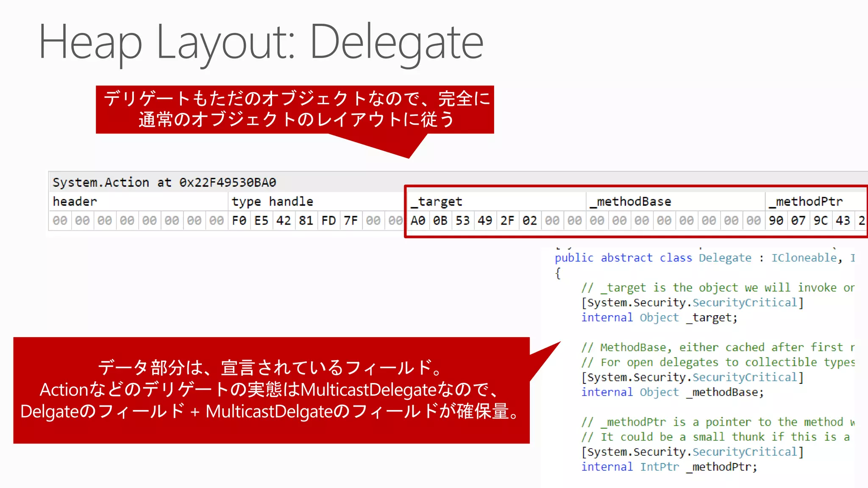Select the '_methodBase' field label

pos(630,202)
